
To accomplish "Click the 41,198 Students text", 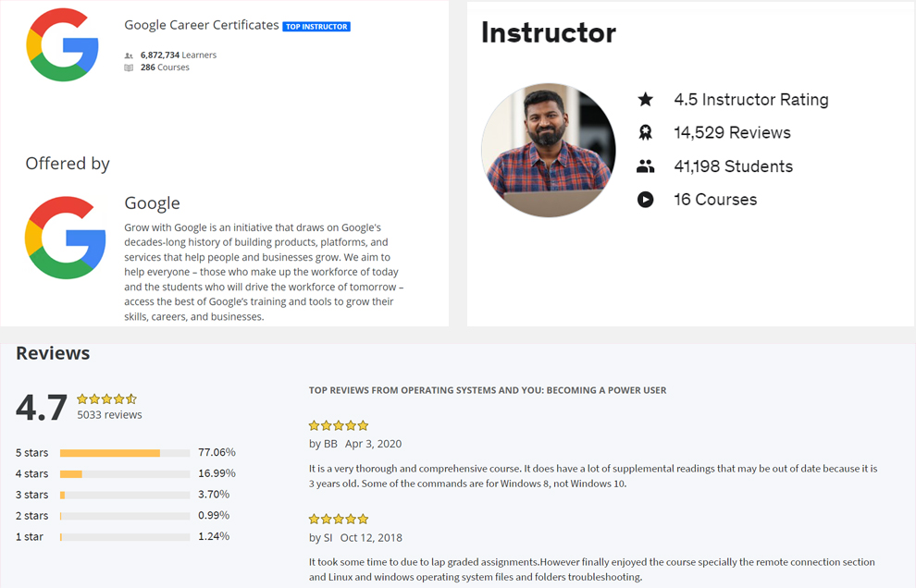I will tap(734, 166).
